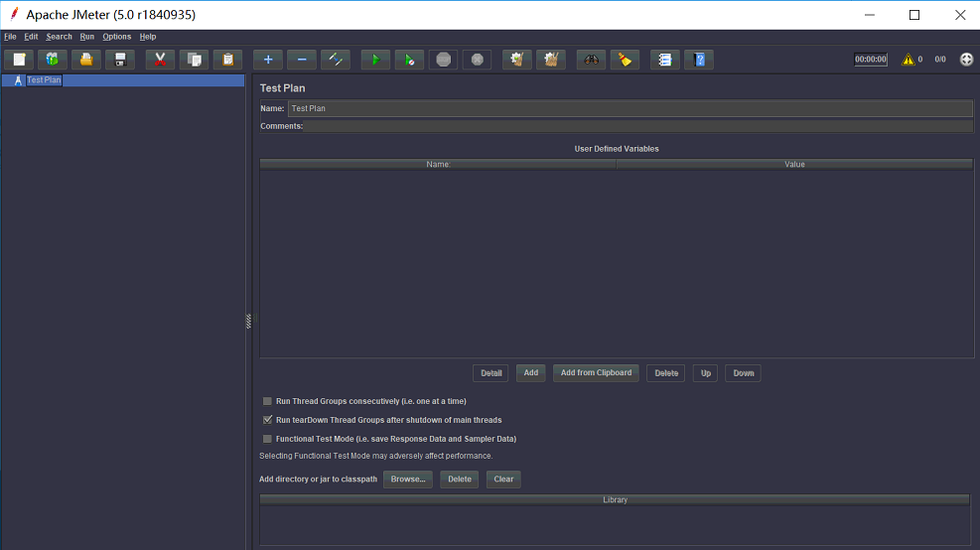Open the Search menu
980x550 pixels.
point(59,37)
